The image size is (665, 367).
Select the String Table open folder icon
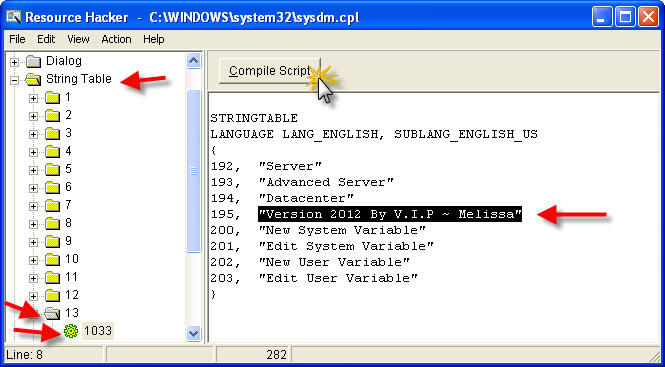tap(34, 79)
